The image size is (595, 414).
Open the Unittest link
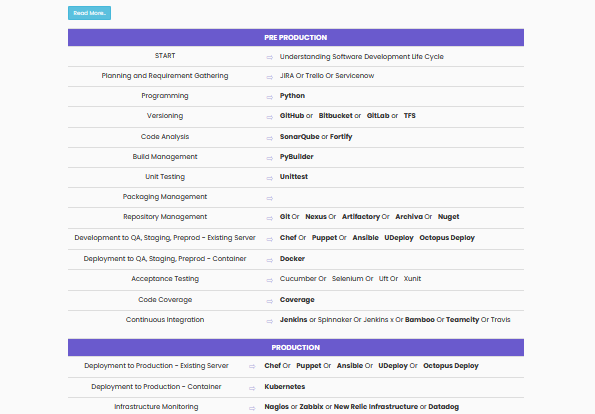[294, 176]
